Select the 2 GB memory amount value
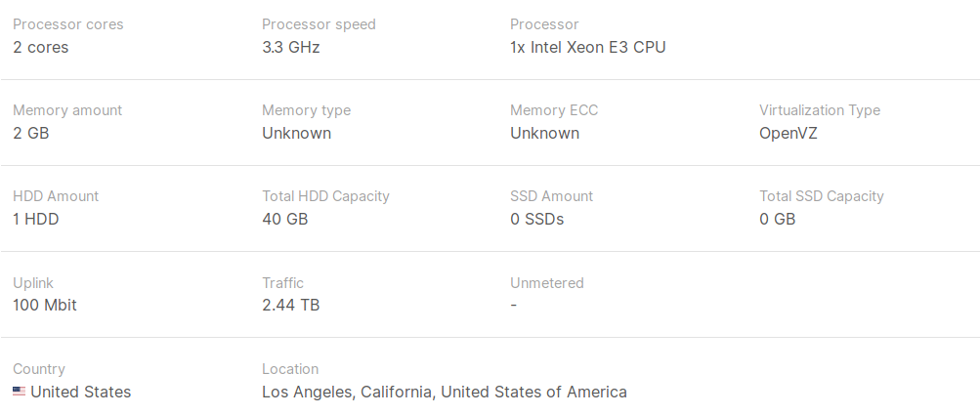980x415 pixels. (30, 133)
